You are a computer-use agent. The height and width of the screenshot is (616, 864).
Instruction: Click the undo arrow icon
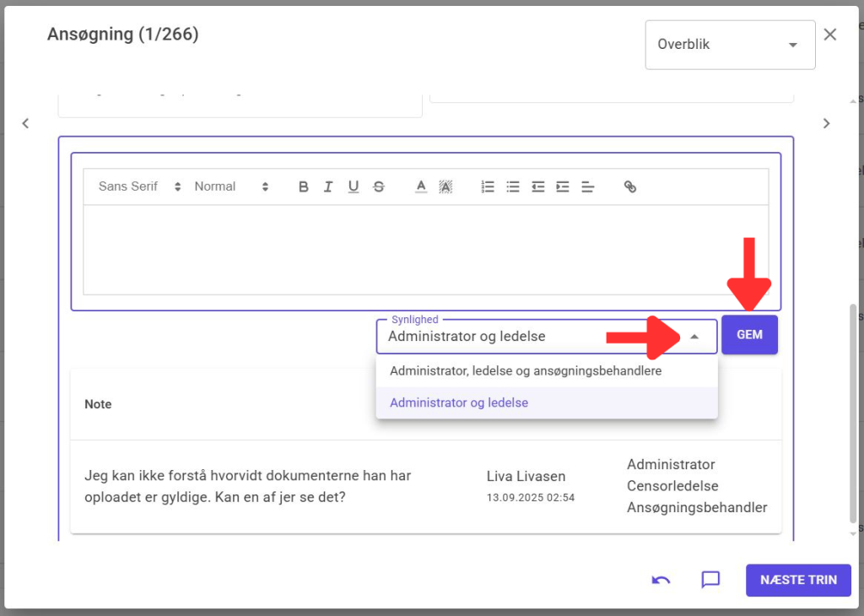(x=661, y=580)
